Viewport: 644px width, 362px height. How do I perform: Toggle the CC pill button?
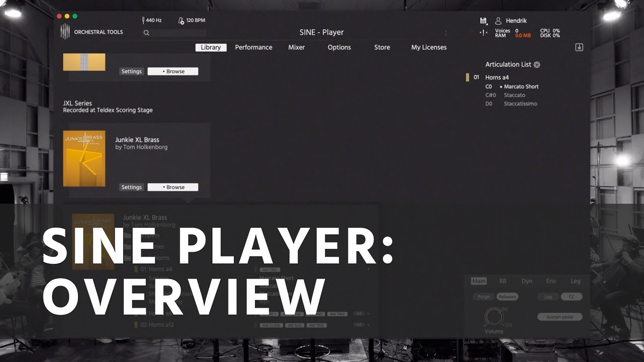pos(572,297)
